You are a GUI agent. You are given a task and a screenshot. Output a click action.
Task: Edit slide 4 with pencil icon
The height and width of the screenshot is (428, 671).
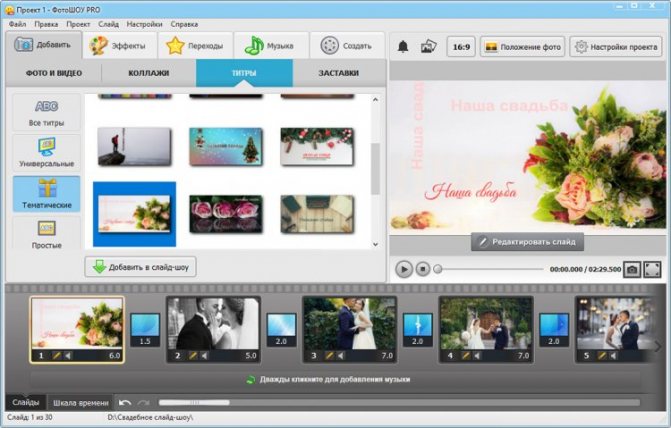[x=465, y=355]
